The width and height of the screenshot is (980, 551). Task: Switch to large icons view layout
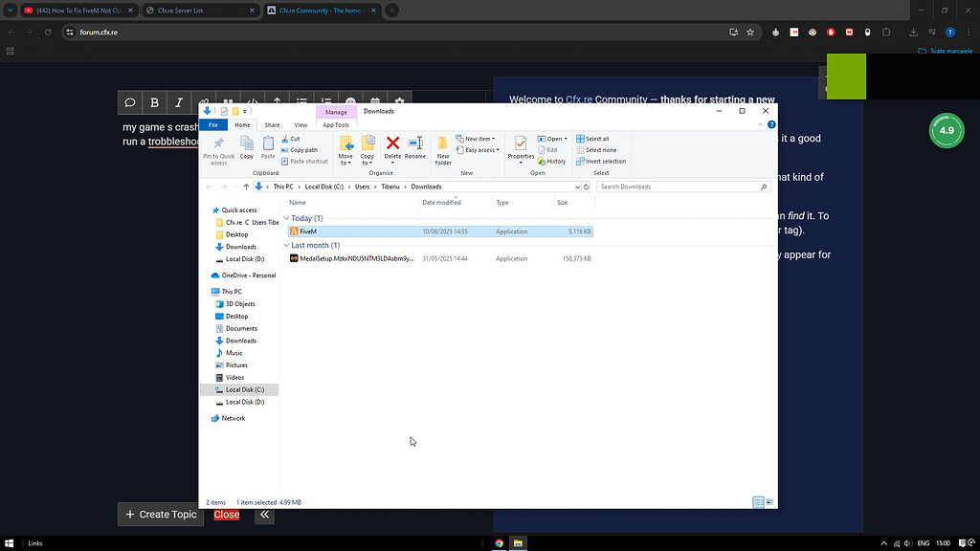[769, 502]
